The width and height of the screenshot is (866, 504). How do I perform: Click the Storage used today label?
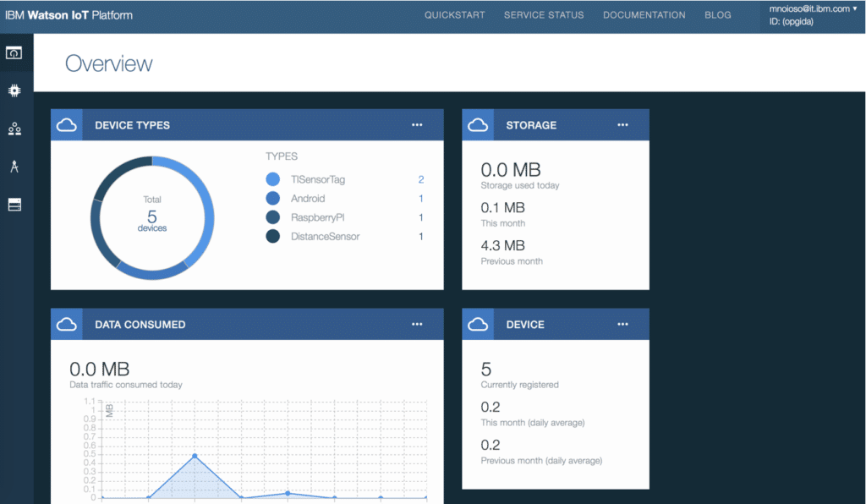pos(520,185)
